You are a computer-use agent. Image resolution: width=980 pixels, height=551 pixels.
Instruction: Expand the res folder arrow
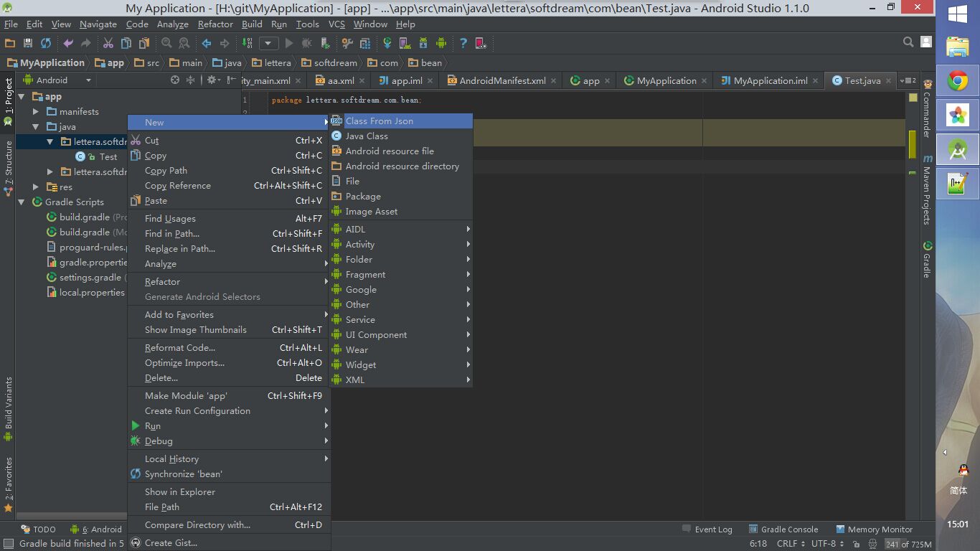coord(36,187)
